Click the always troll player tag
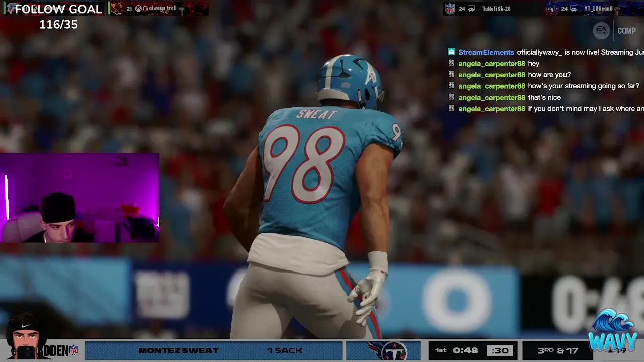644x362 pixels. pos(162,9)
